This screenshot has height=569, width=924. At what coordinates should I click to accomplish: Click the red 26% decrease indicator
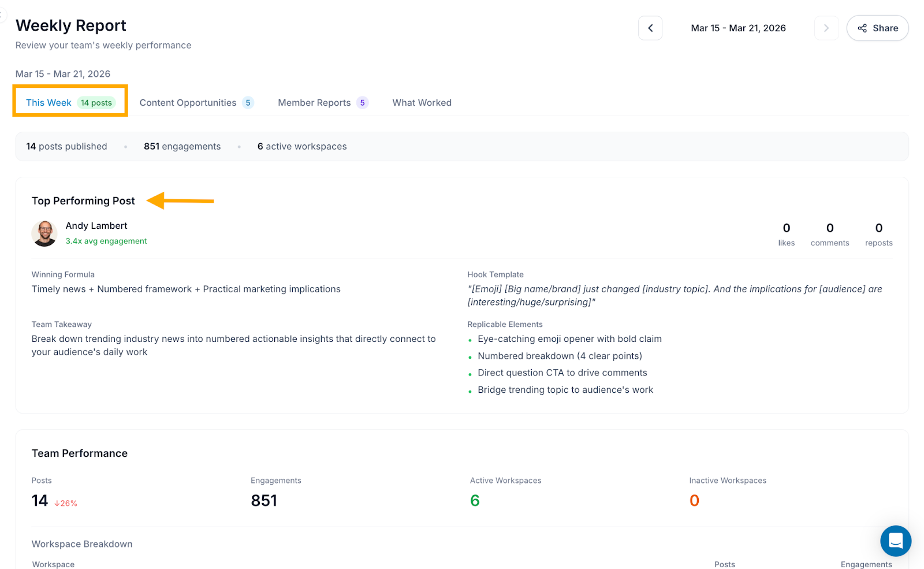click(66, 503)
